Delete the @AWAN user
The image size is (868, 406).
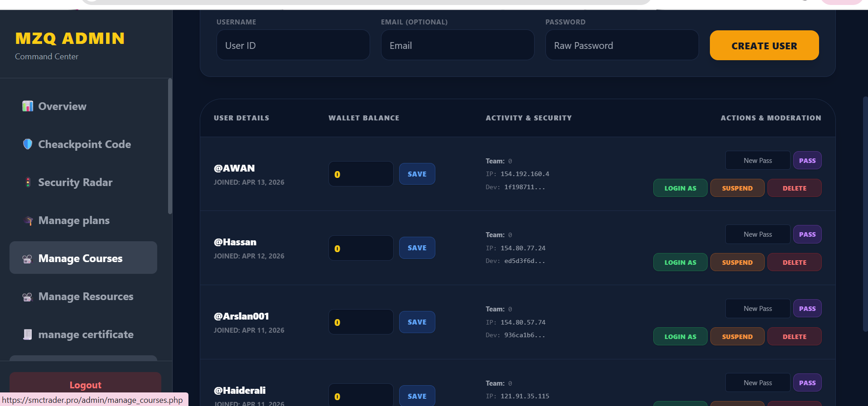pos(794,188)
